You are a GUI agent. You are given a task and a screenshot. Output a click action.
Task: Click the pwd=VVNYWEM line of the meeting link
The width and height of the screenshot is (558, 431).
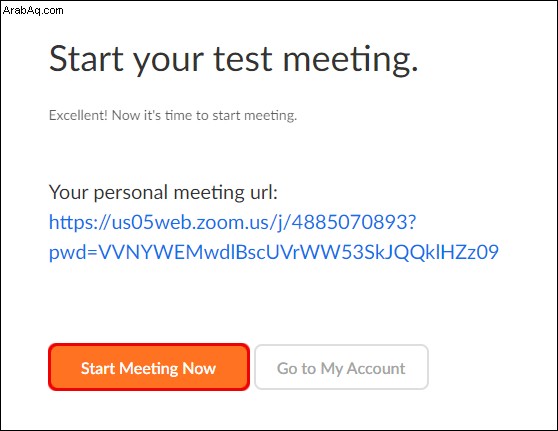[x=274, y=252]
